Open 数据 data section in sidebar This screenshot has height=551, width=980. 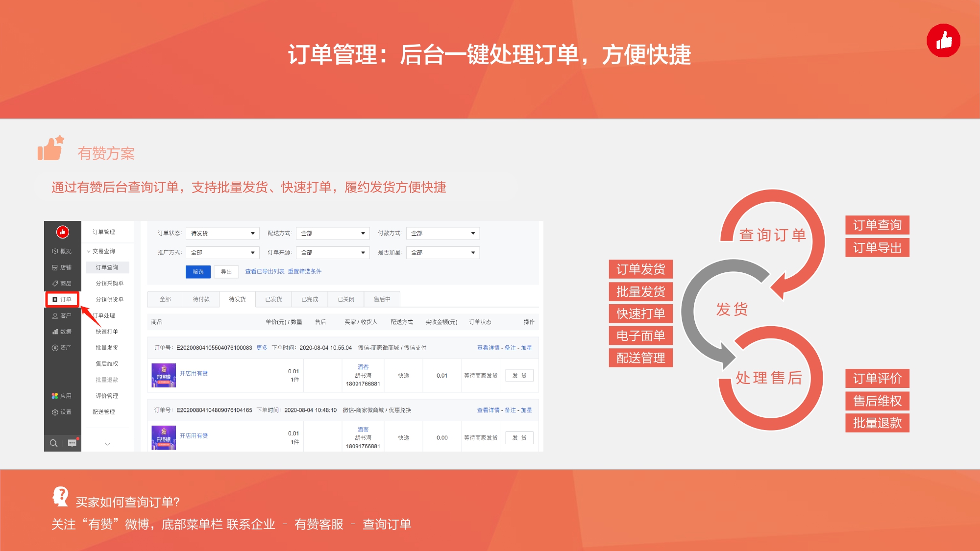pyautogui.click(x=62, y=332)
